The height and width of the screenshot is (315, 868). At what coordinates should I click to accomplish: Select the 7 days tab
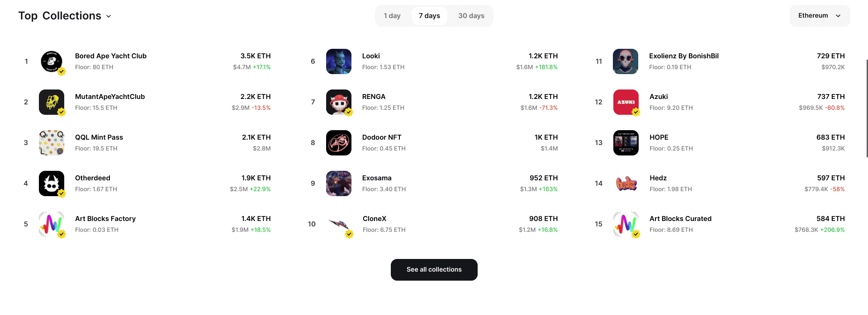pos(429,15)
